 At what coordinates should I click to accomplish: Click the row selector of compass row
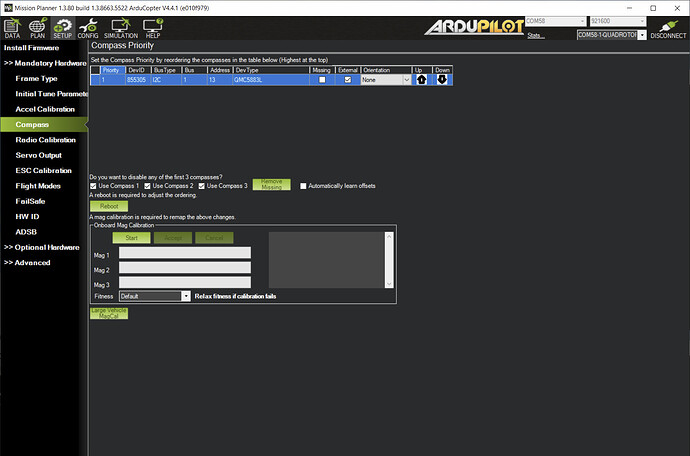(x=95, y=80)
